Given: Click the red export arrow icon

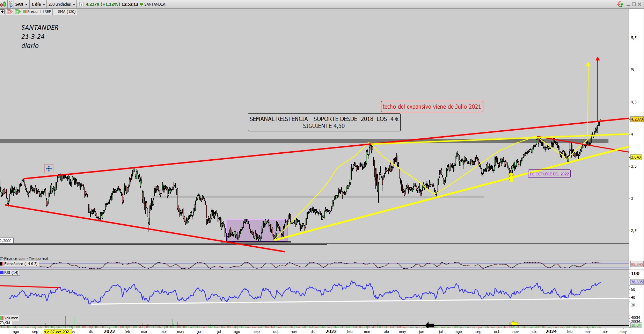Looking at the screenshot, I should 10,12.
